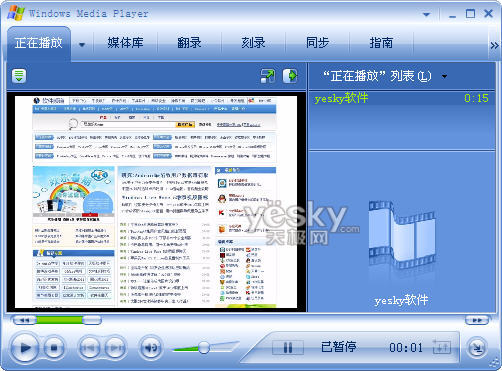The width and height of the screenshot is (502, 371).
Task: Open the 指南 tab
Action: [381, 43]
